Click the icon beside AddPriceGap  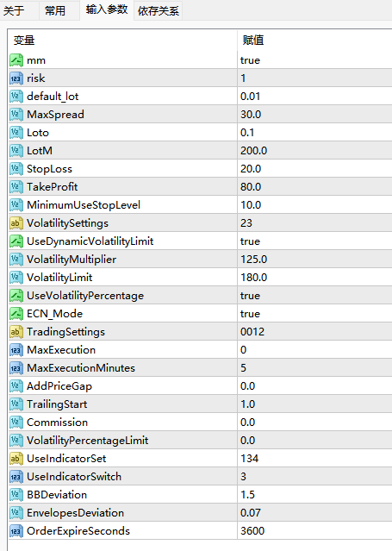pos(16,386)
